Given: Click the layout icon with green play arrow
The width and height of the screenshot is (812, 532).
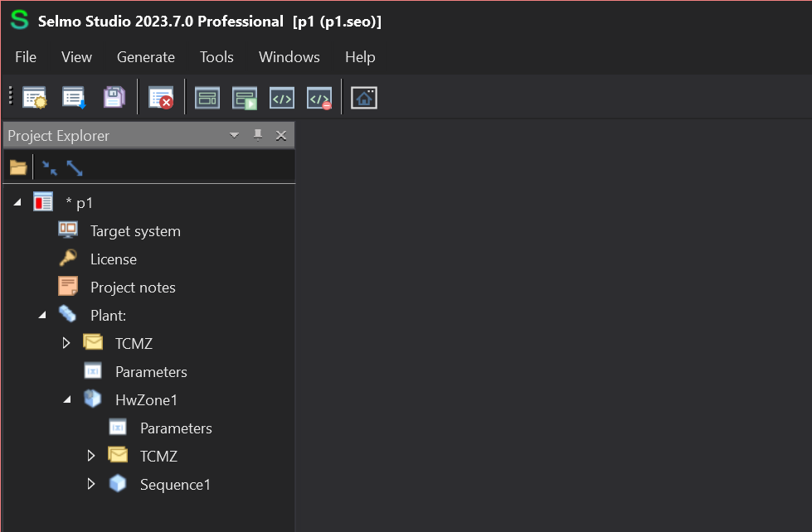Looking at the screenshot, I should (x=245, y=98).
